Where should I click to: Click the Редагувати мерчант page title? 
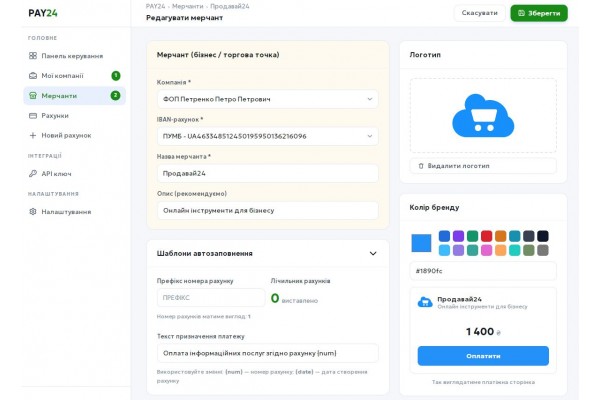click(x=184, y=18)
